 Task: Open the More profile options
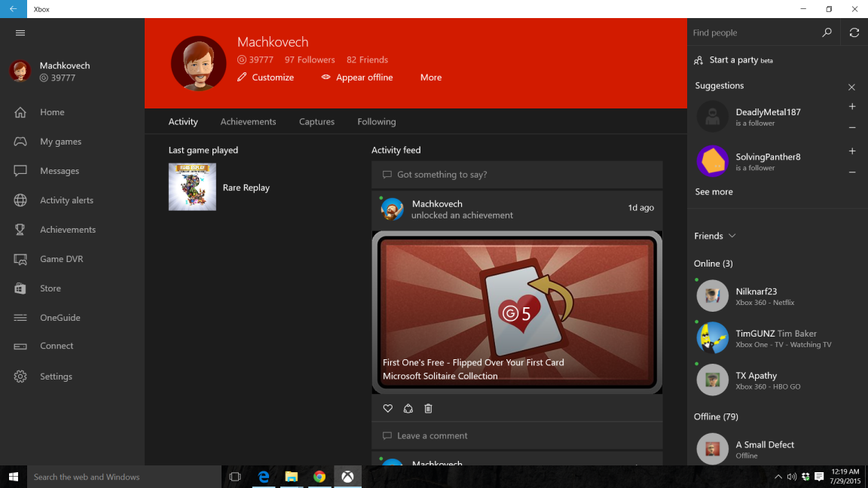(x=430, y=77)
